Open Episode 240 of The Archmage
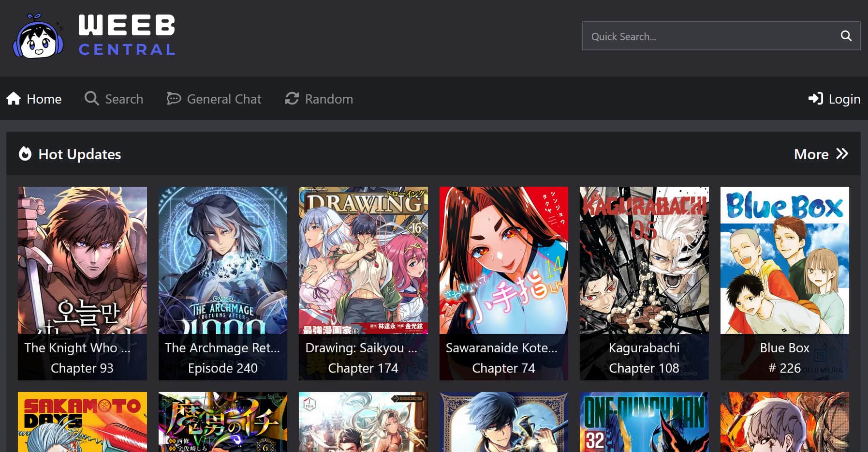This screenshot has height=452, width=868. [x=223, y=368]
